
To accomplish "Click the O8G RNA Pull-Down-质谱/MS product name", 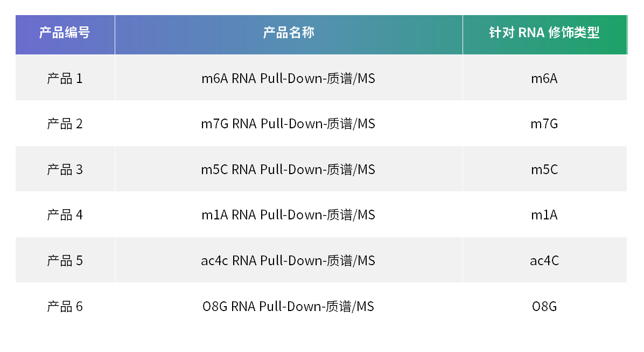I will (x=288, y=307).
